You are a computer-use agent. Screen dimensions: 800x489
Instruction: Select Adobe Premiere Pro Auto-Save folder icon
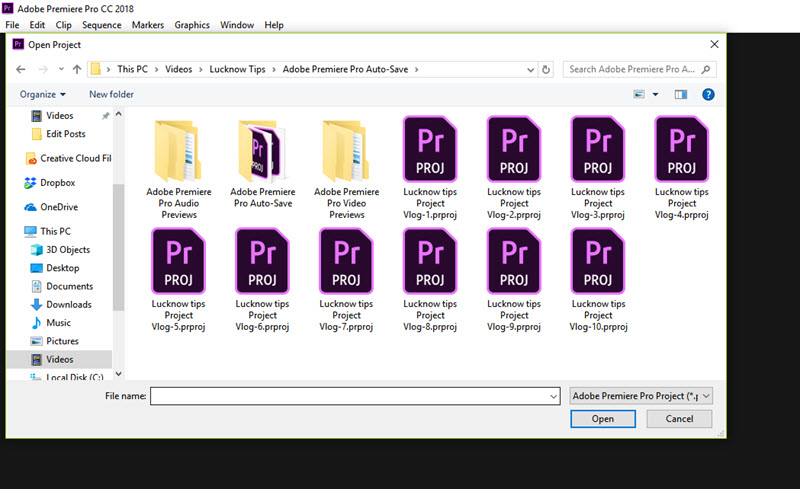pyautogui.click(x=262, y=151)
